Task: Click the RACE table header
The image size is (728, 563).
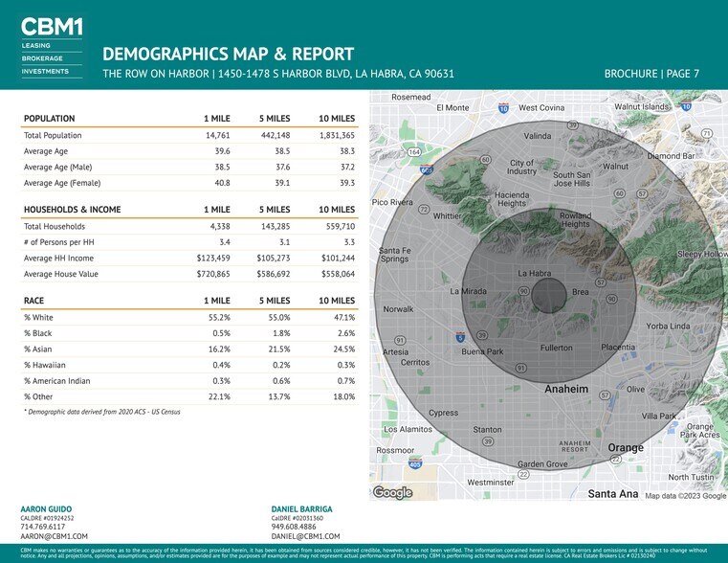Action: coord(33,301)
